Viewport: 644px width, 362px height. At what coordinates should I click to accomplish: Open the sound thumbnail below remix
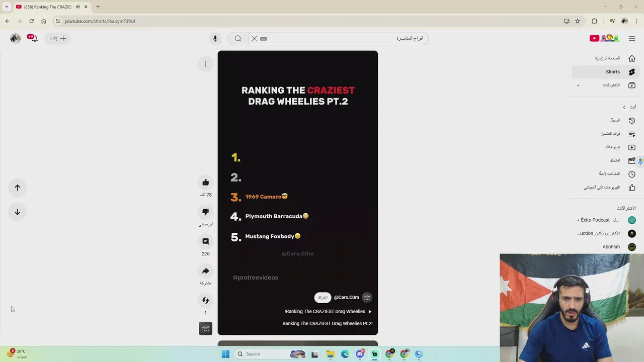pyautogui.click(x=205, y=328)
